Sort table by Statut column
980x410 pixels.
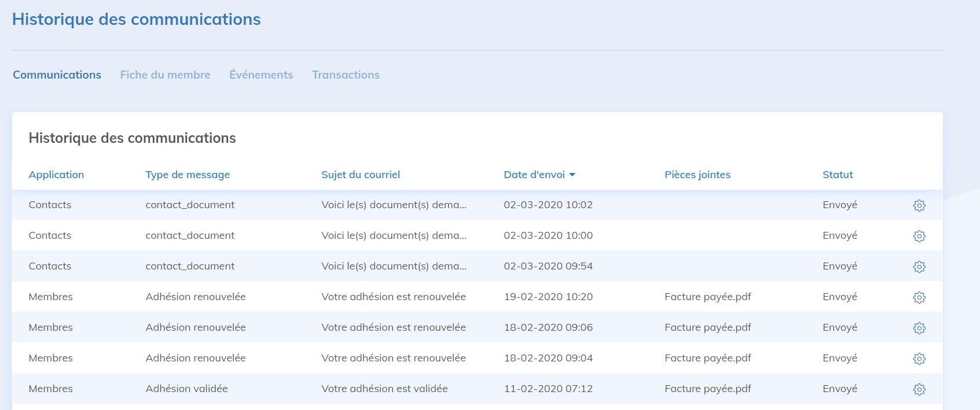(x=838, y=175)
